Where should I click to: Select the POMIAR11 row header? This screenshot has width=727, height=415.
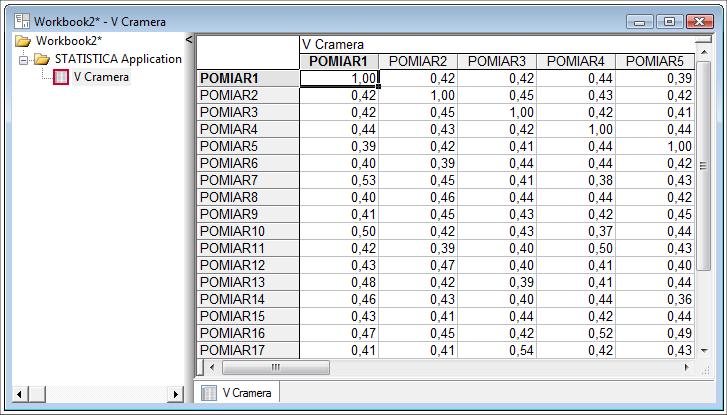tap(248, 249)
